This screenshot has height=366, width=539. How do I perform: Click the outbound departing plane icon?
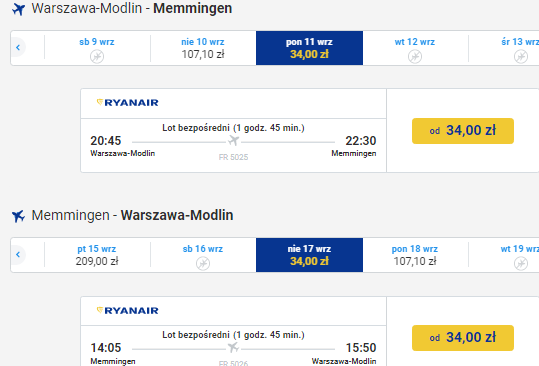(19, 9)
